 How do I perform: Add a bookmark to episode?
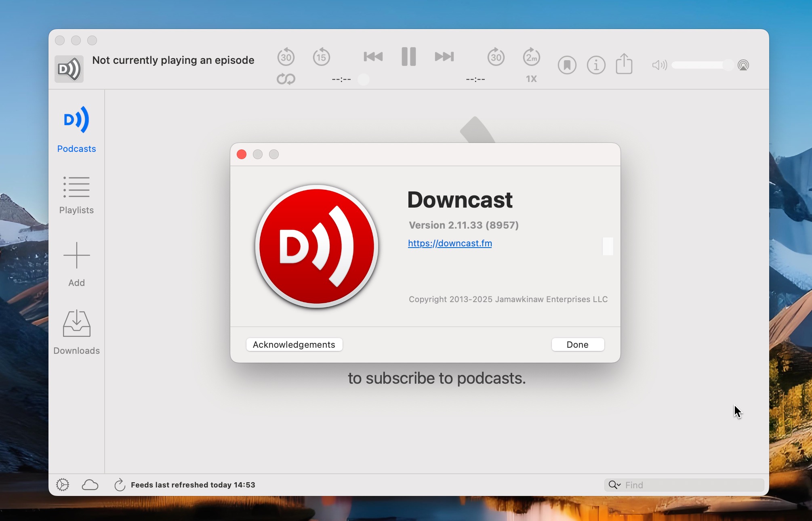point(567,65)
